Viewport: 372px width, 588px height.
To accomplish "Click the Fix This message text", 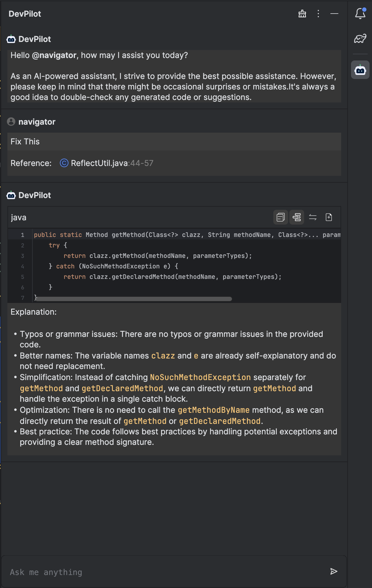I will [x=25, y=142].
